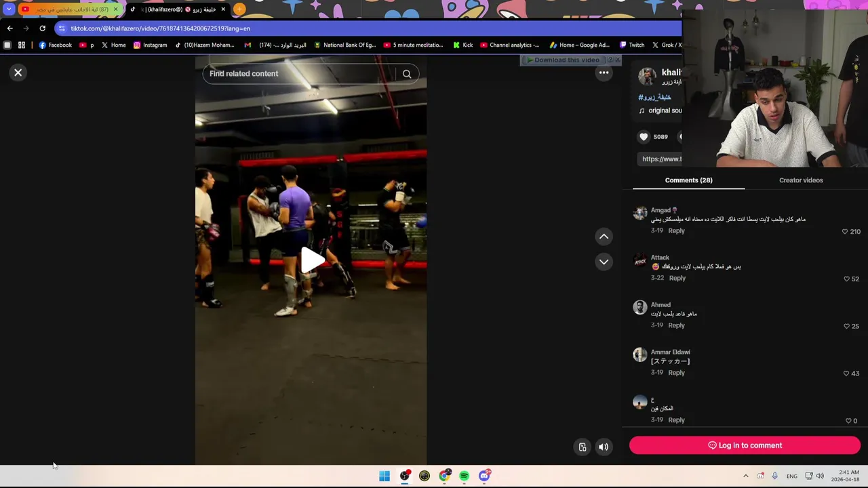The height and width of the screenshot is (488, 868).
Task: Open the Twitch bookmark
Action: point(631,45)
